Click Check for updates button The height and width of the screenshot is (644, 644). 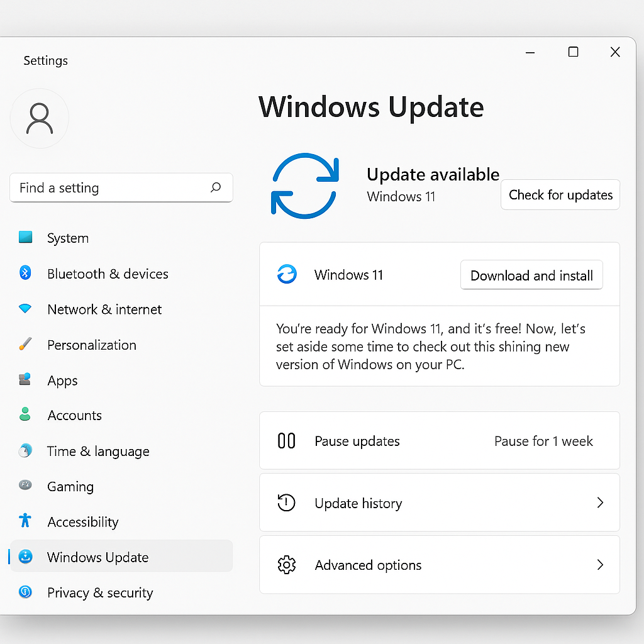point(560,195)
